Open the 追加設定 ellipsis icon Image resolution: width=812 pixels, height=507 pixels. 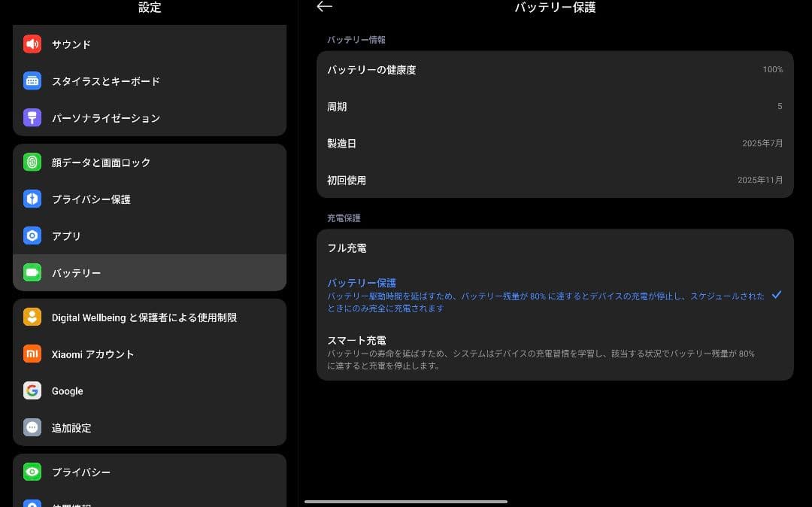(32, 428)
